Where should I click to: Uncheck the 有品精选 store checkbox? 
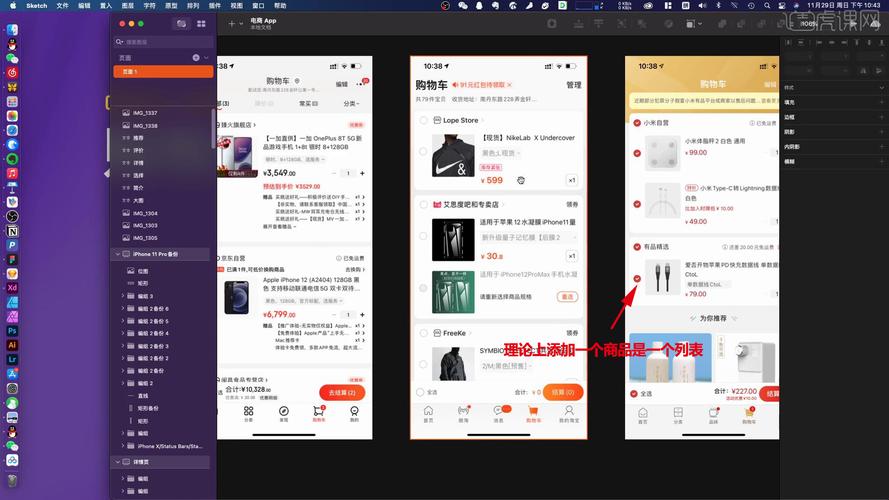click(x=637, y=247)
